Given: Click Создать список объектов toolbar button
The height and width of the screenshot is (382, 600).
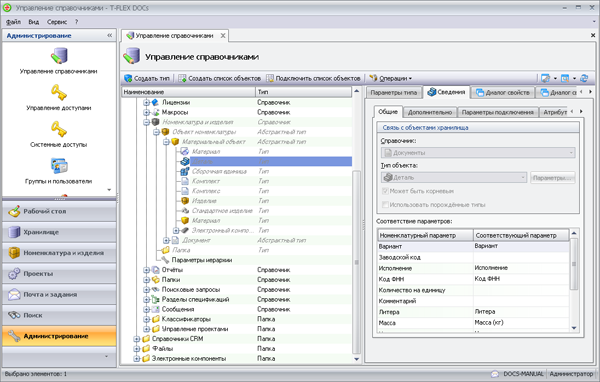Looking at the screenshot, I should coord(220,78).
